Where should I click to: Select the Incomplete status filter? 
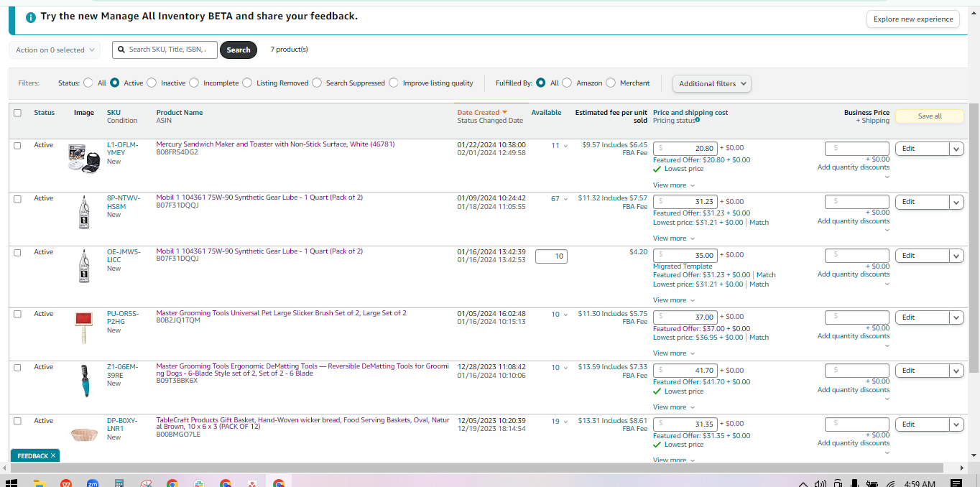194,83
